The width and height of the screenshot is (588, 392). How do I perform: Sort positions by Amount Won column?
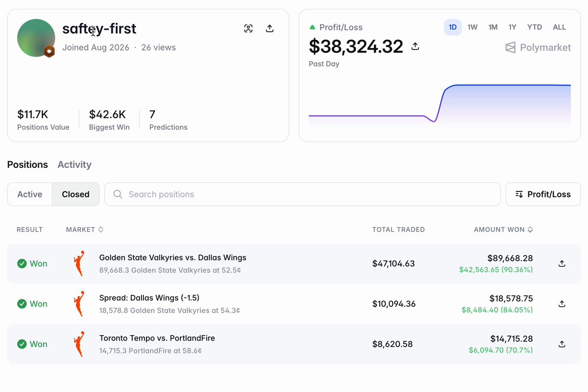pyautogui.click(x=503, y=230)
